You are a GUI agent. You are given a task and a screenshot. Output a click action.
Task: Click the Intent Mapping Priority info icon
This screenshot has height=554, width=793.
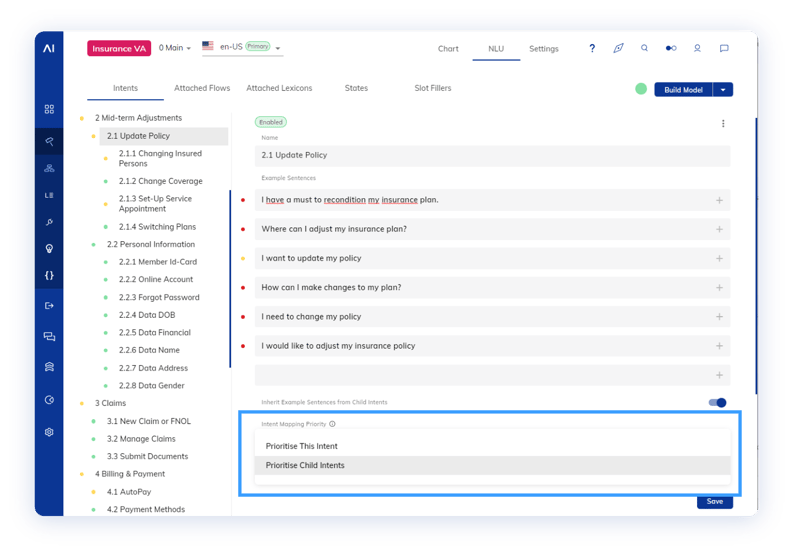332,424
